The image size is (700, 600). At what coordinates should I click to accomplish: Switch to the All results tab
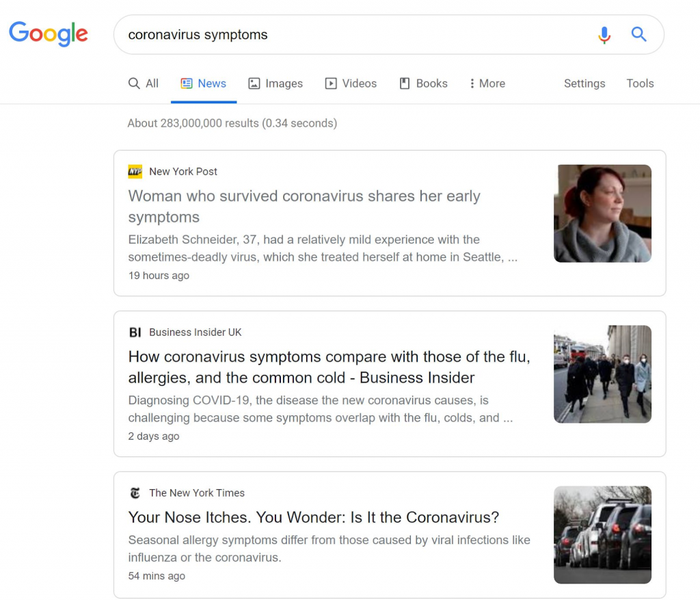tap(143, 83)
